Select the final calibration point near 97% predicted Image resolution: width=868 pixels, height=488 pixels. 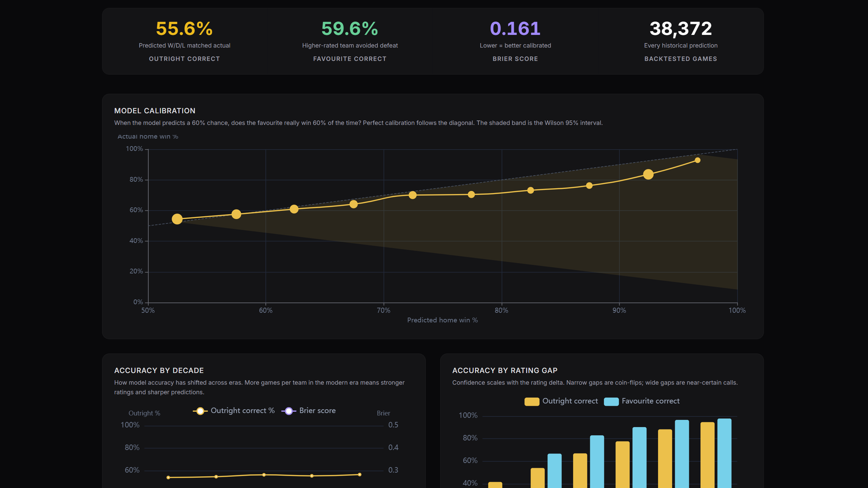click(x=697, y=160)
